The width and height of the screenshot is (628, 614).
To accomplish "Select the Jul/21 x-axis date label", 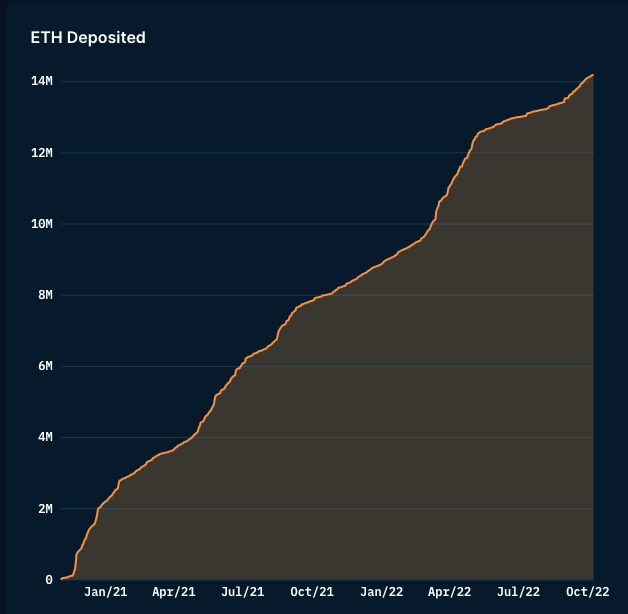I will [243, 592].
